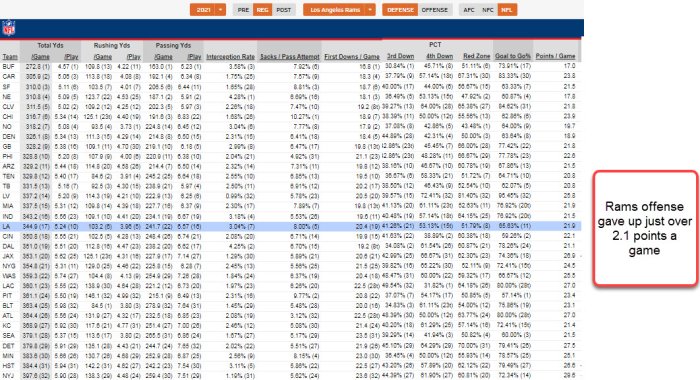The height and width of the screenshot is (380, 700).
Task: Switch to PRE season toggle
Action: point(243,10)
